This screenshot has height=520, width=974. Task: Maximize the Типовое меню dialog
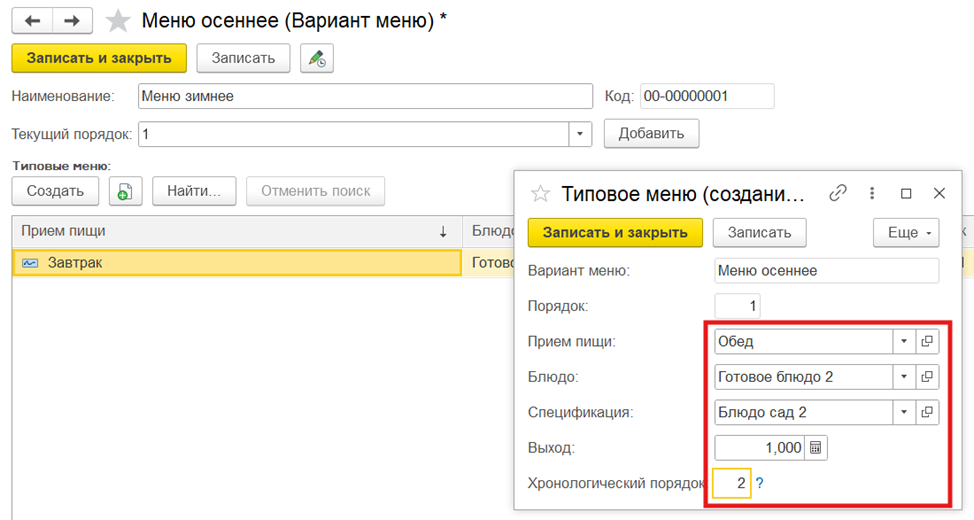click(x=906, y=194)
